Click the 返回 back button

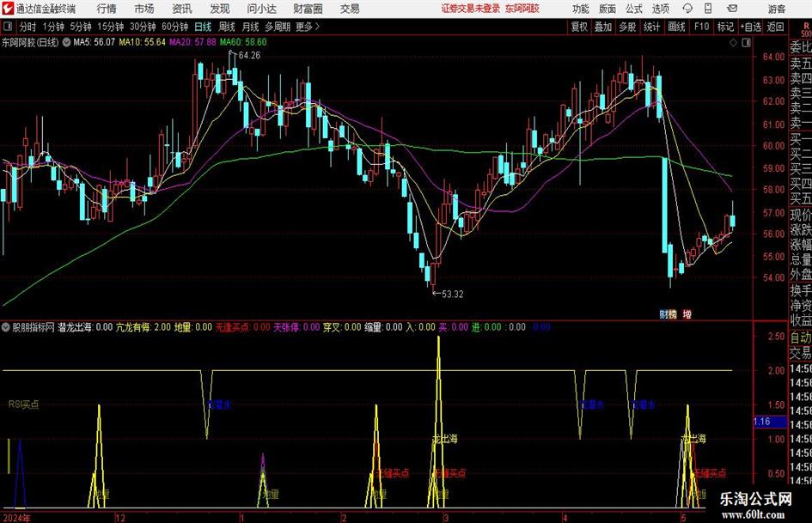pyautogui.click(x=775, y=27)
